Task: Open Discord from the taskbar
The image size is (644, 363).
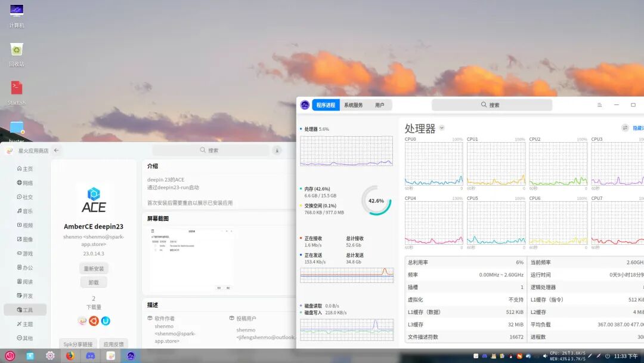Action: (x=91, y=356)
